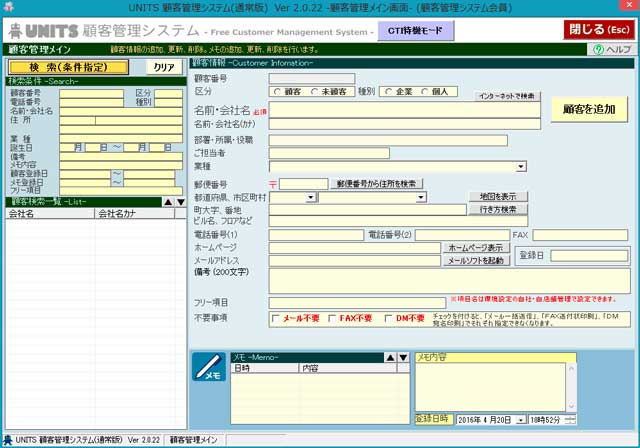Click the status bar UNITS person icon

[8, 440]
